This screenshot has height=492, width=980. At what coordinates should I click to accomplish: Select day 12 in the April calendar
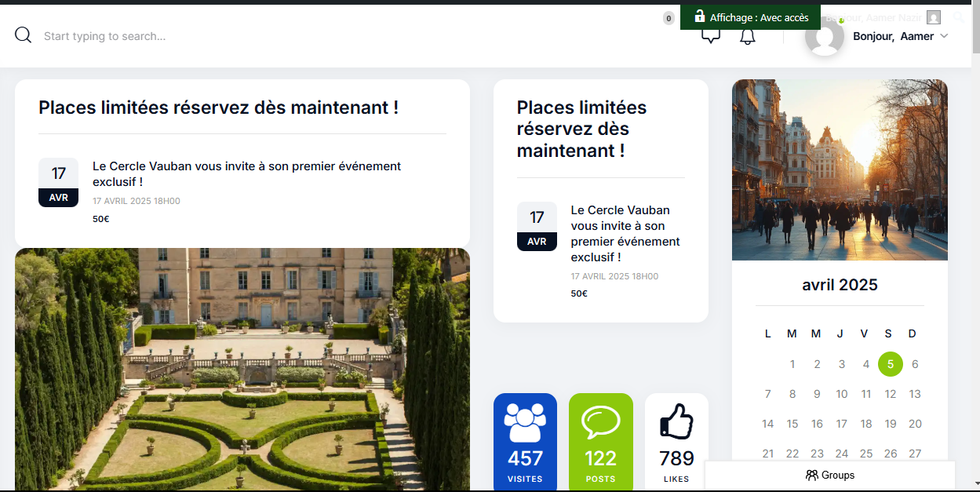point(891,394)
